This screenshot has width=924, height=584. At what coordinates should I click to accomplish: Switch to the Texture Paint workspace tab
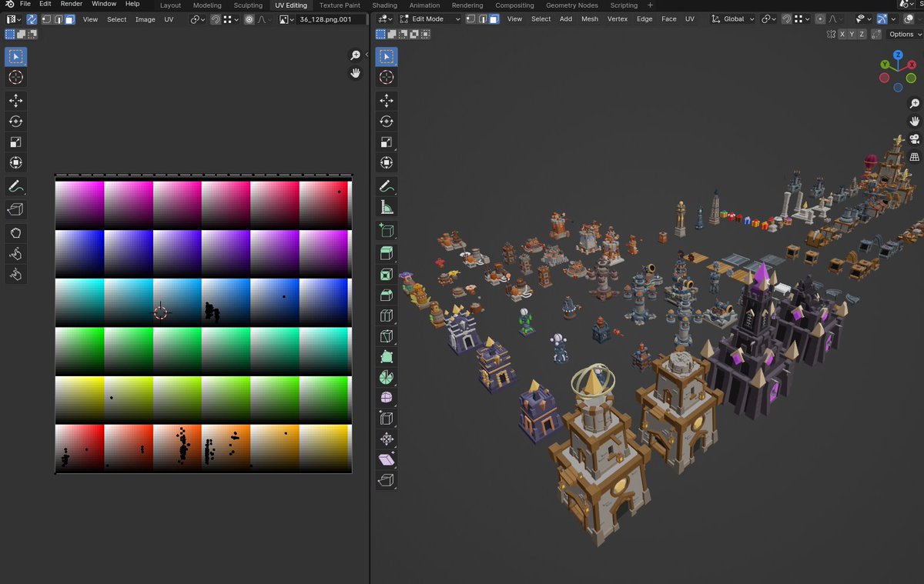[340, 5]
